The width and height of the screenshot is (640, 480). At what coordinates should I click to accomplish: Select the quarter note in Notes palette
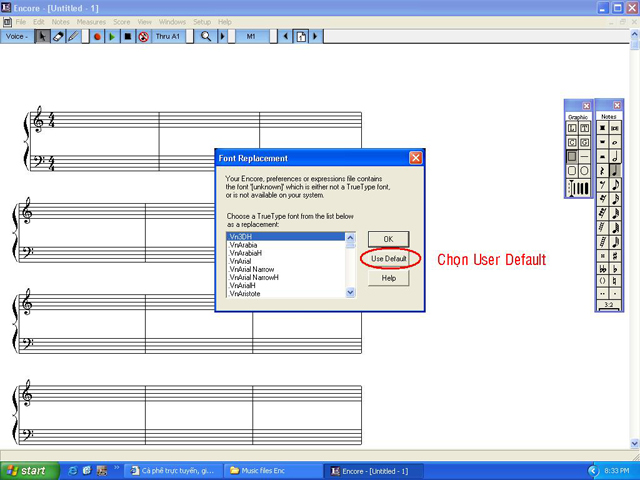click(x=615, y=171)
